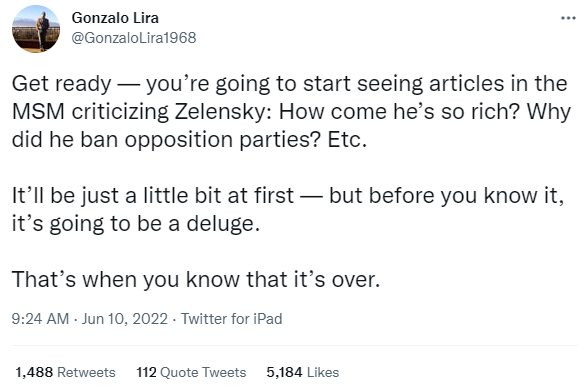Open the 9:24 AM timestamp link
This screenshot has width=584, height=390.
(40, 319)
